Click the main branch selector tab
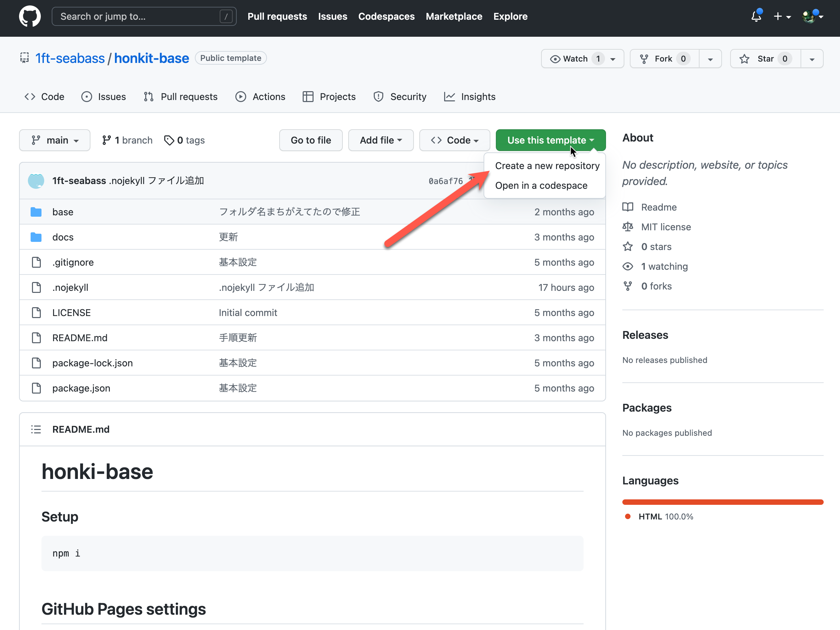The height and width of the screenshot is (630, 840). [x=55, y=139]
